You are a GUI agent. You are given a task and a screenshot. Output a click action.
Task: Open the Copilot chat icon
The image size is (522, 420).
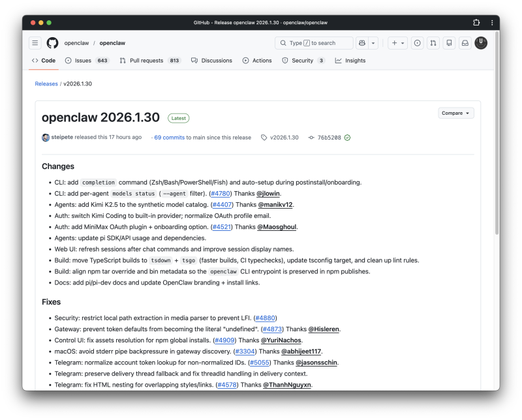pos(362,43)
